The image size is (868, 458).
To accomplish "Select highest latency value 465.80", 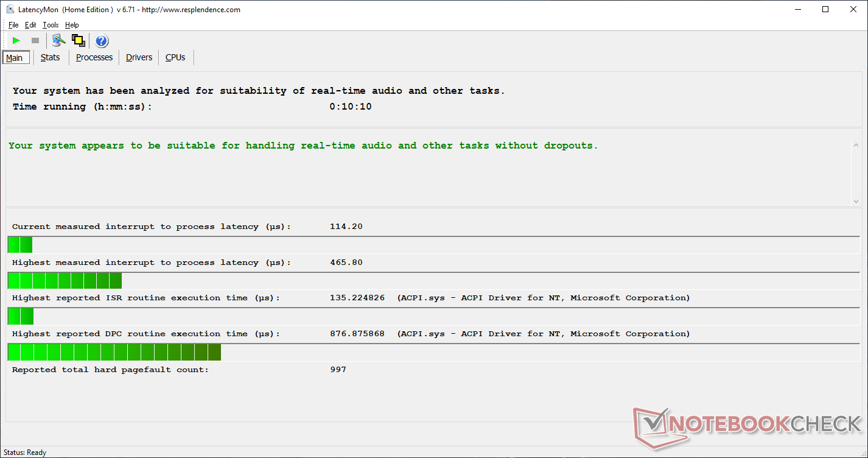I will point(346,262).
